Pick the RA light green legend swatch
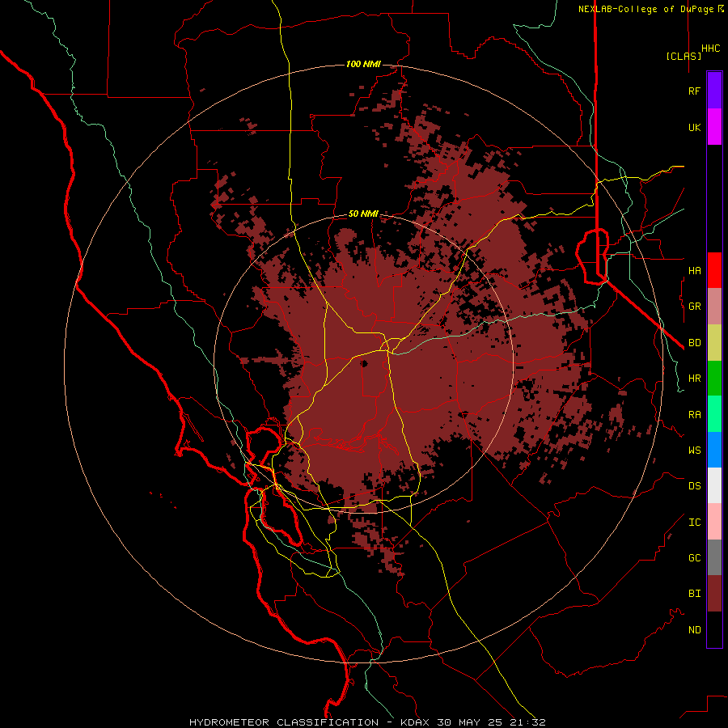The width and height of the screenshot is (728, 728). coord(714,414)
